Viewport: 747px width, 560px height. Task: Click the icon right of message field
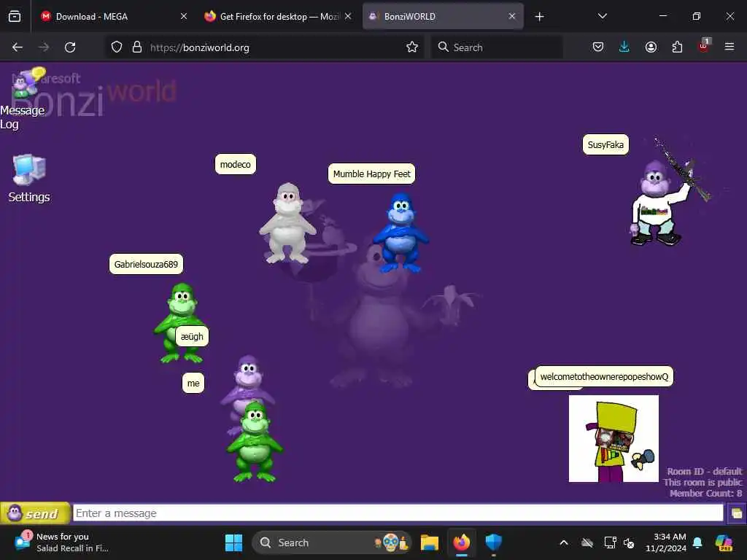coord(736,513)
